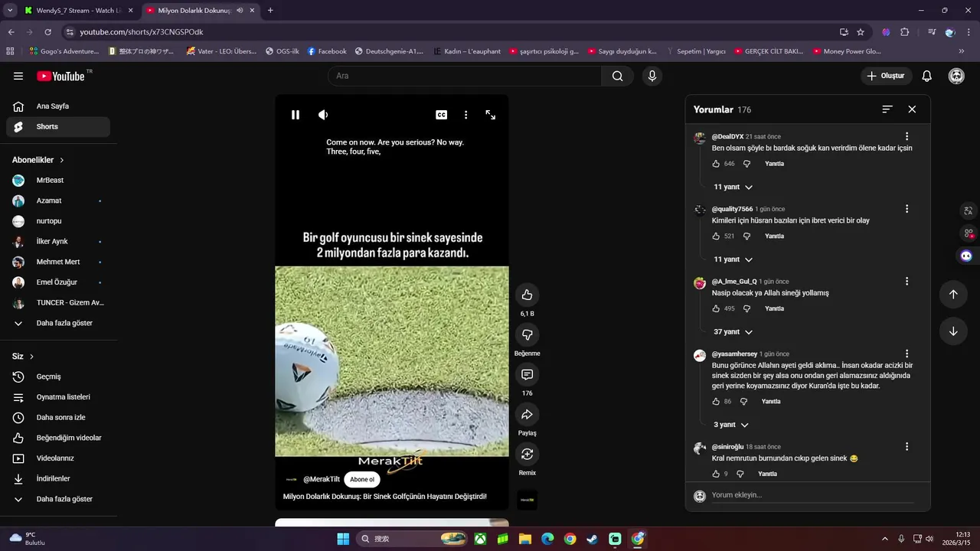Open the Windows Start menu

pos(343,539)
